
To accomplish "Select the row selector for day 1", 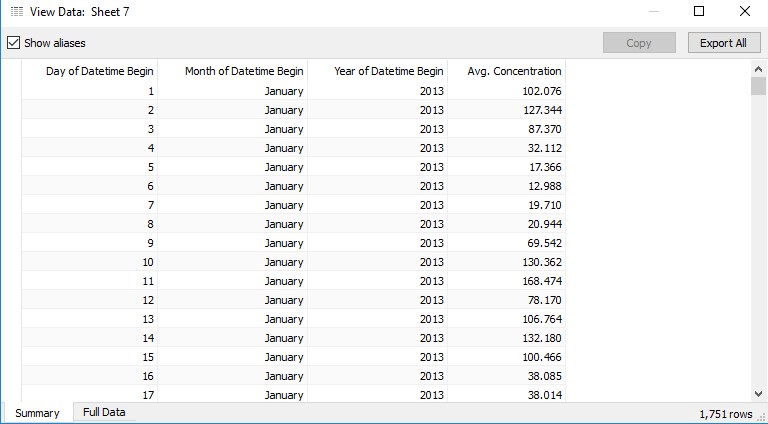I will [x=11, y=91].
